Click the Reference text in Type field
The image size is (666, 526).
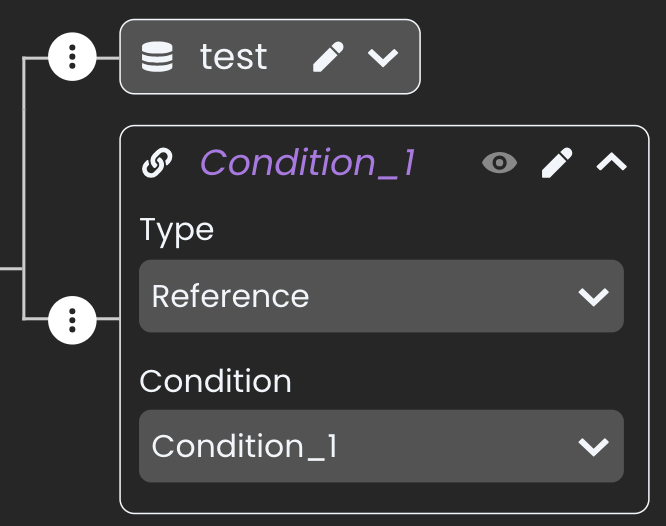(x=231, y=296)
